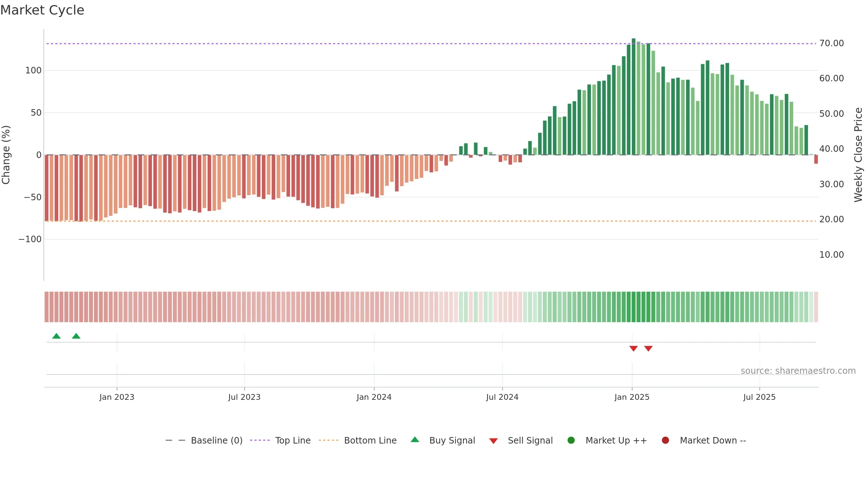Click the 20.00 price axis value
This screenshot has height=488, width=868.
click(831, 219)
